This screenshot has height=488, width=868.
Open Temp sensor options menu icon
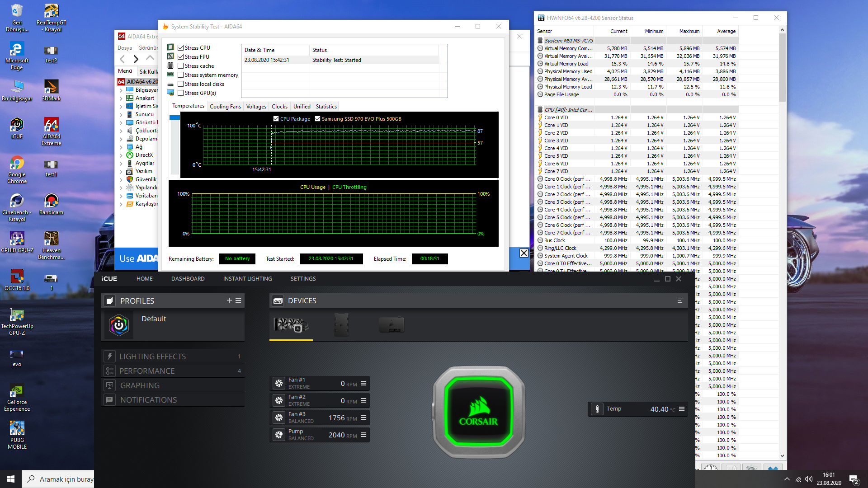pos(682,409)
